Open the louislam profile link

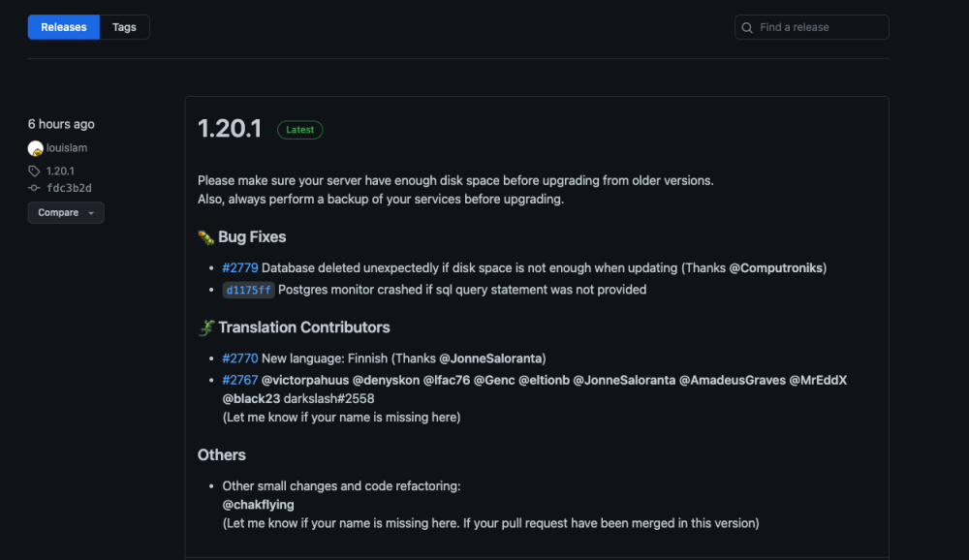point(67,147)
